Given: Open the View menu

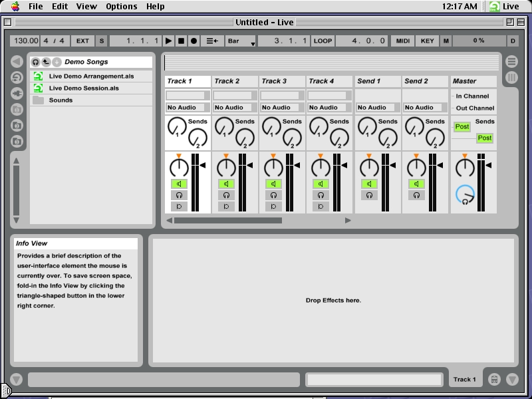Looking at the screenshot, I should point(86,6).
